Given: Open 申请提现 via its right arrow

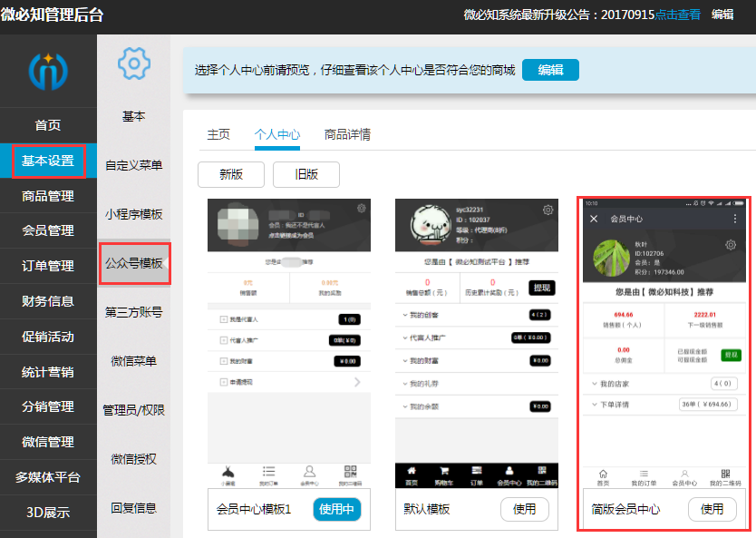Looking at the screenshot, I should [x=357, y=382].
